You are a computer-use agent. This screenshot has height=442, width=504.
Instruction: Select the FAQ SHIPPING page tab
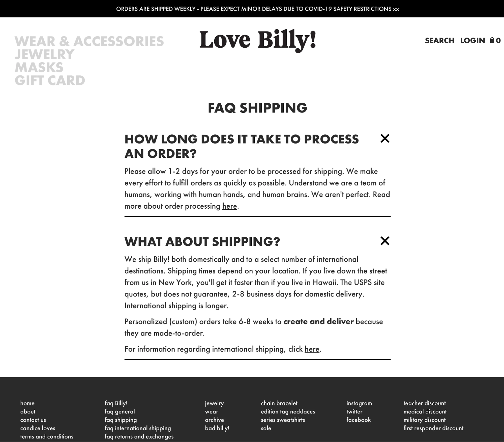121,420
